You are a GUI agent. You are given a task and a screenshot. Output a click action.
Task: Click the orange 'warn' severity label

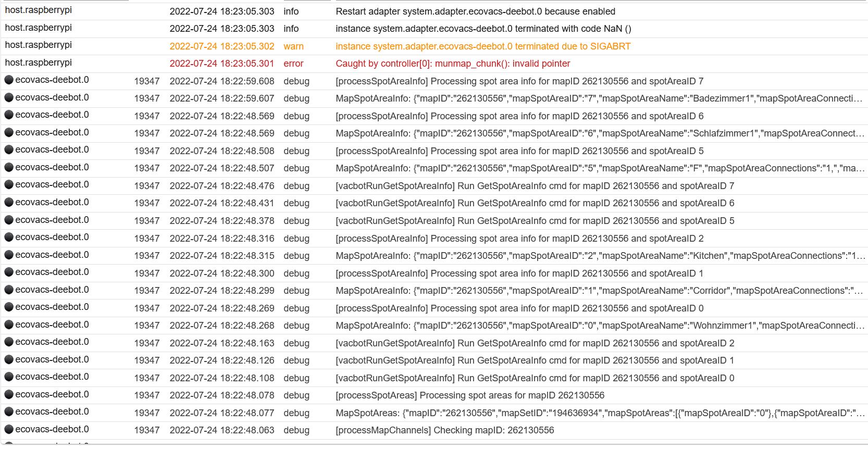pos(293,46)
